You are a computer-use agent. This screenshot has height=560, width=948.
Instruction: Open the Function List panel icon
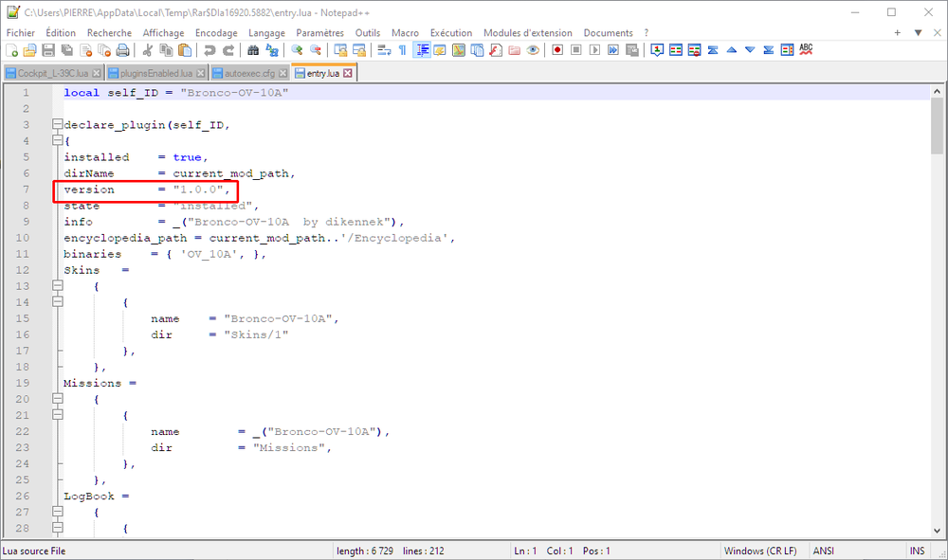pos(496,50)
